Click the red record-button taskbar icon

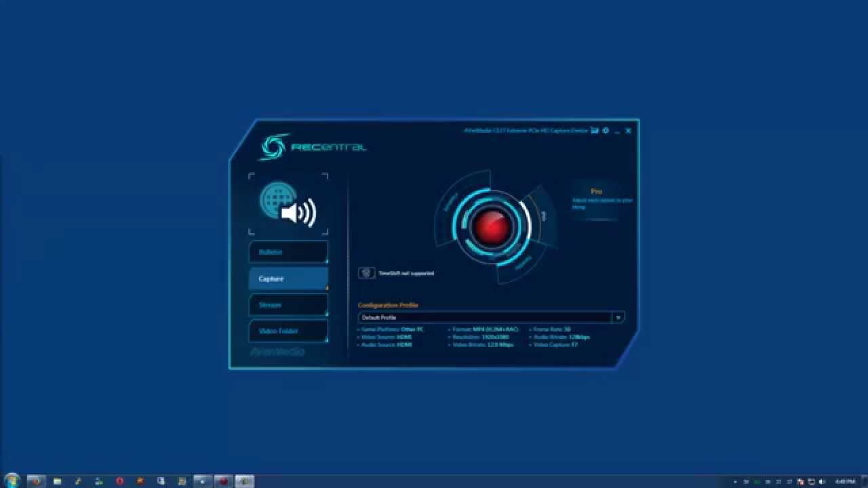point(223,481)
